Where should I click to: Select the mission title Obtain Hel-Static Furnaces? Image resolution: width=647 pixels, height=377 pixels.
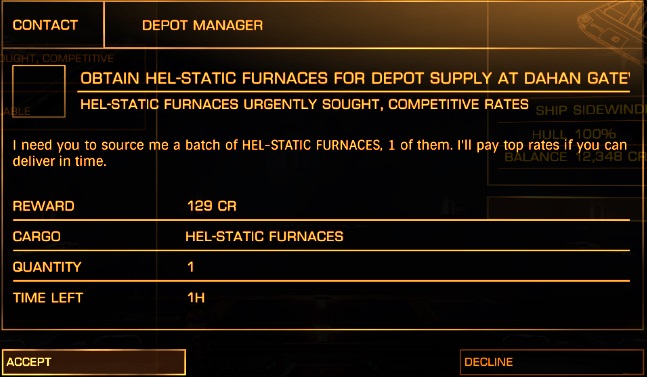[x=355, y=78]
